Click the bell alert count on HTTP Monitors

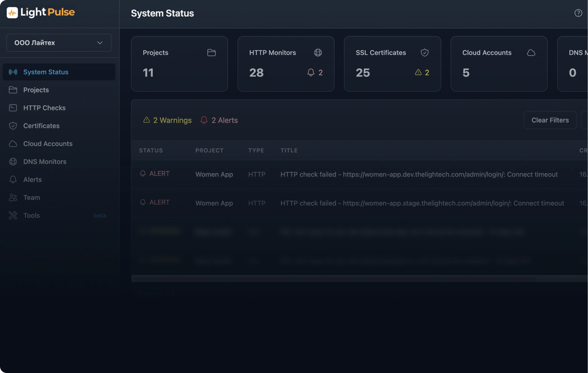point(315,73)
